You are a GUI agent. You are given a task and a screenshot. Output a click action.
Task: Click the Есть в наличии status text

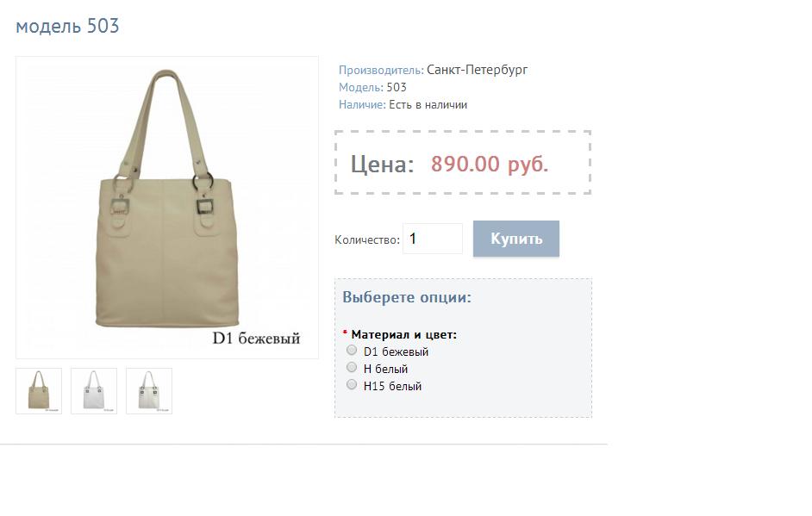428,104
